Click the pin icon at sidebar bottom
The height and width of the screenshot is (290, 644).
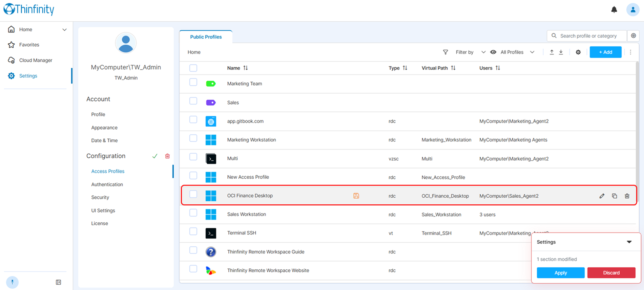(x=12, y=282)
